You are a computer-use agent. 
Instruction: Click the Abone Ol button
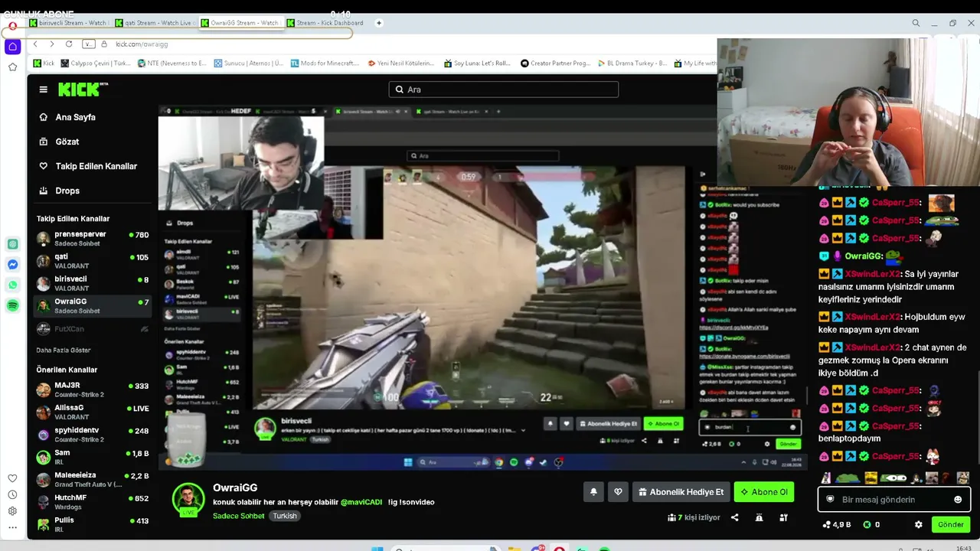[763, 492]
